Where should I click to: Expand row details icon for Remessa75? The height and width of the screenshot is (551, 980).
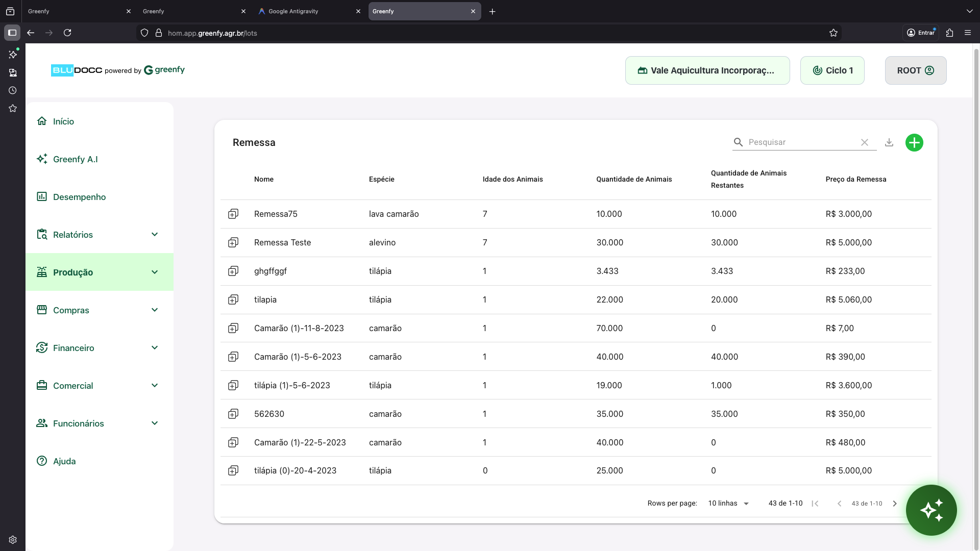233,214
